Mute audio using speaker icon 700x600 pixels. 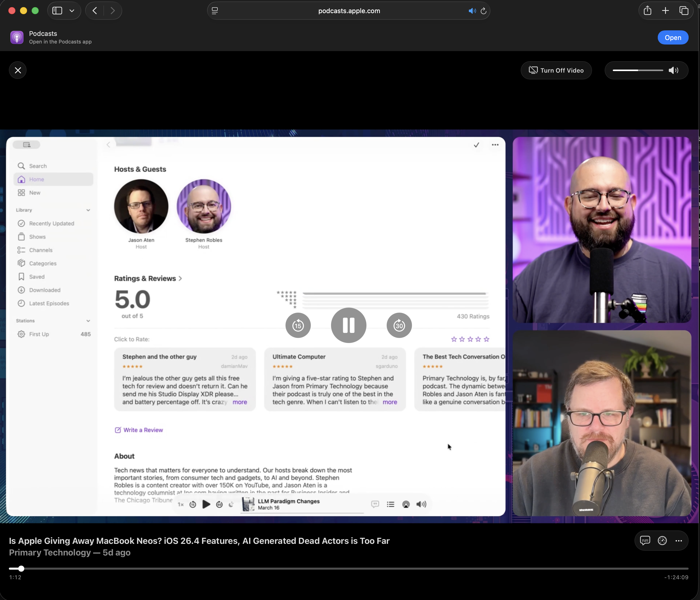pyautogui.click(x=673, y=70)
